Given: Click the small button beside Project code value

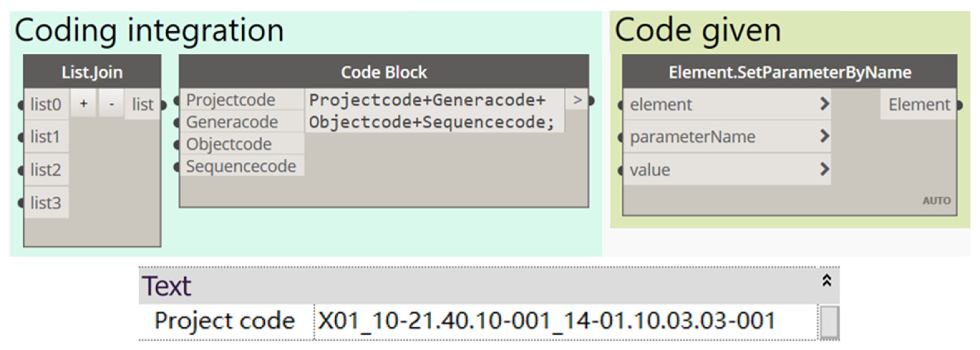Looking at the screenshot, I should (829, 322).
